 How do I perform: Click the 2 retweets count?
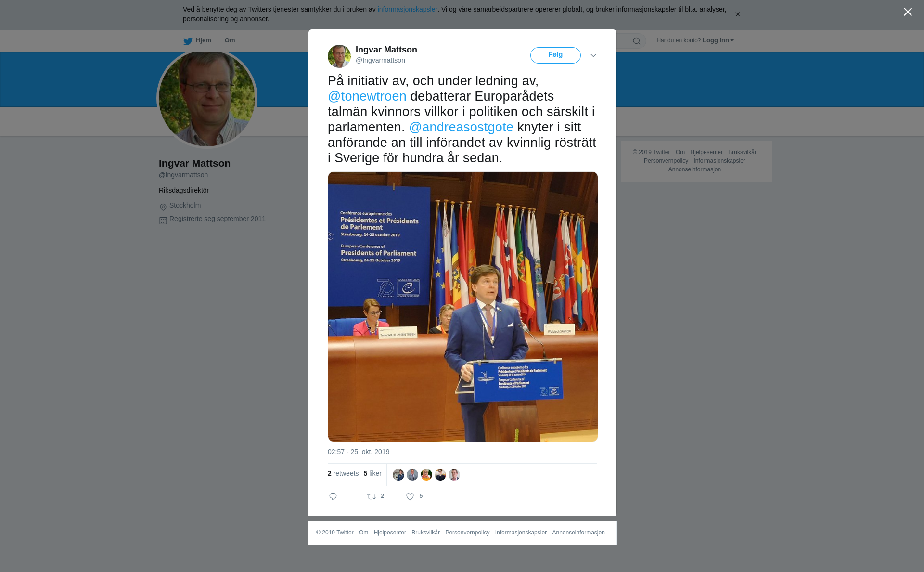pyautogui.click(x=343, y=473)
